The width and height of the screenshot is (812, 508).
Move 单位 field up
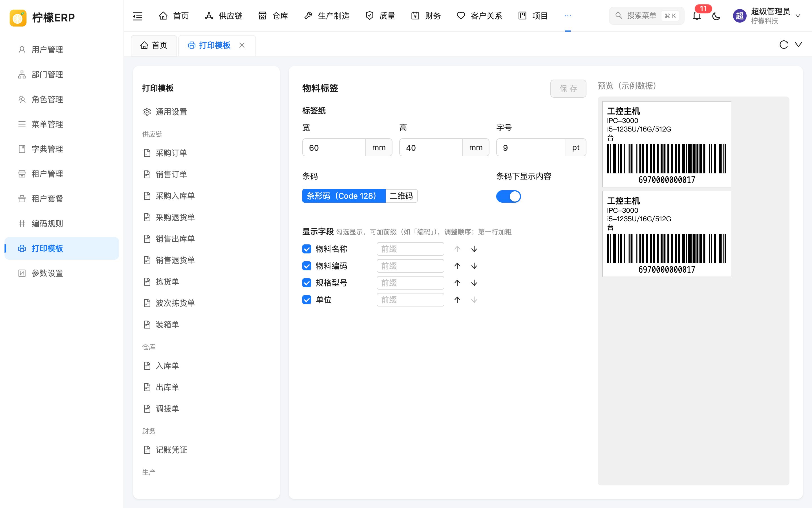pos(457,300)
